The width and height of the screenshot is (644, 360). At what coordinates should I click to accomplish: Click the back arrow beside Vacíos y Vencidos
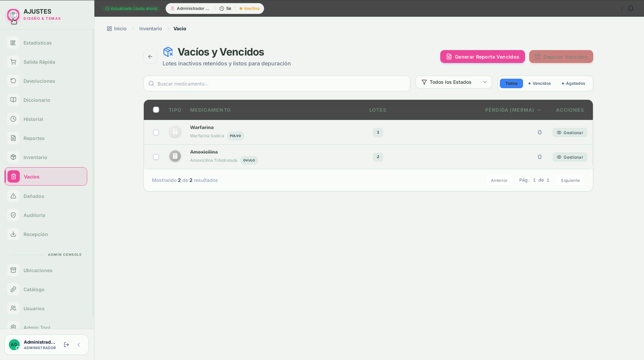click(150, 57)
